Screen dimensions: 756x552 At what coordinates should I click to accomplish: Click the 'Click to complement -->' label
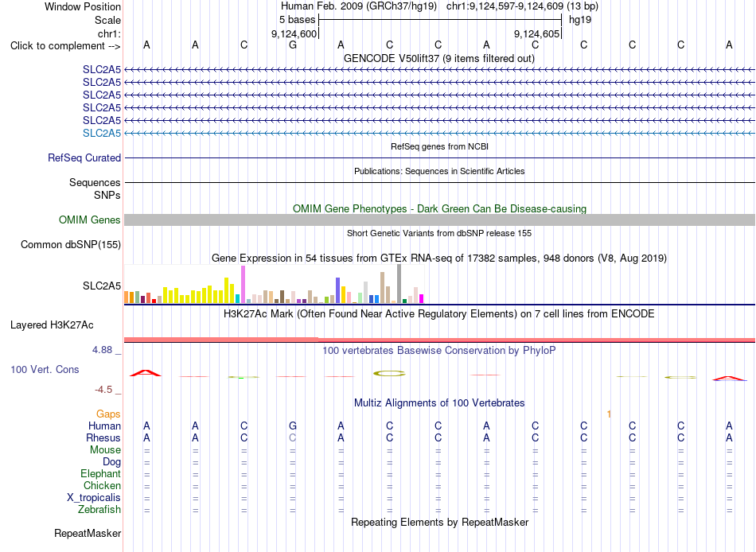65,46
